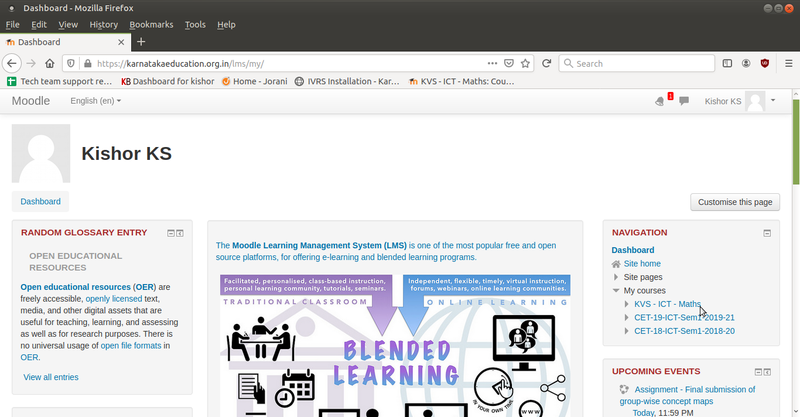
Task: Toggle the Firefox sidebar icon
Action: (727, 63)
